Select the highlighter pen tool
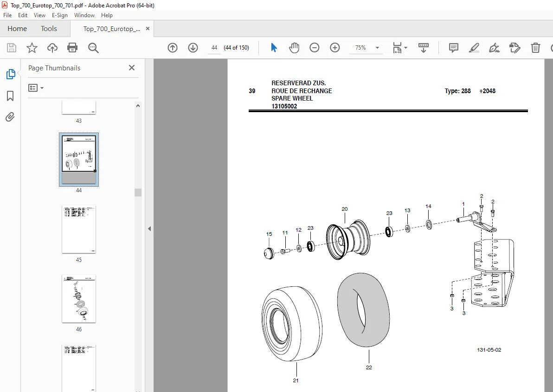Image resolution: width=553 pixels, height=392 pixels. coord(474,48)
